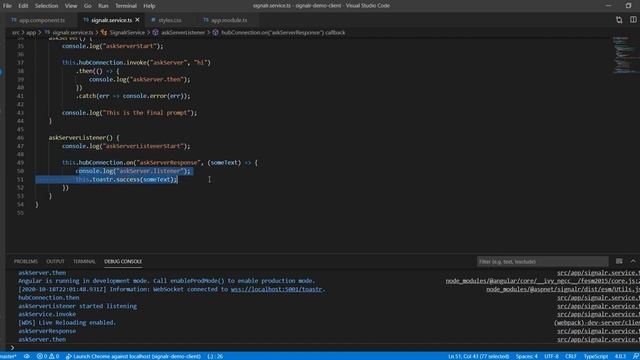
Task: Click the bracket count '{.}: 26' status item
Action: [215, 356]
